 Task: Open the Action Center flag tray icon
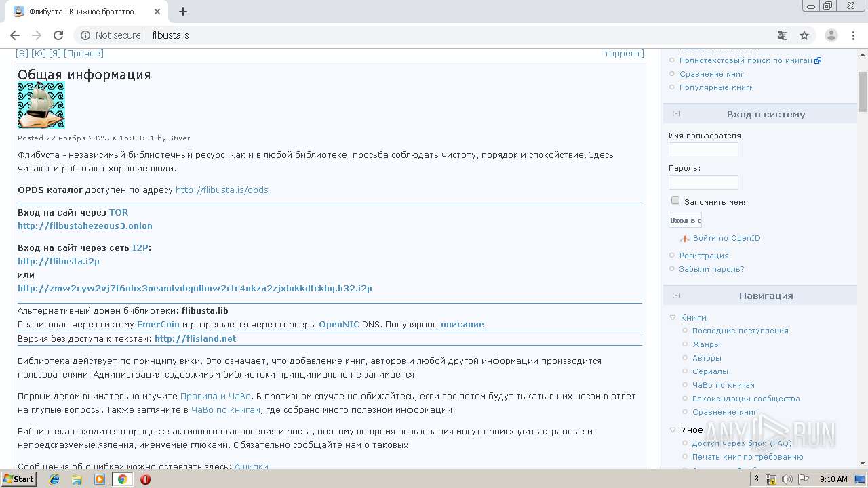tap(804, 479)
